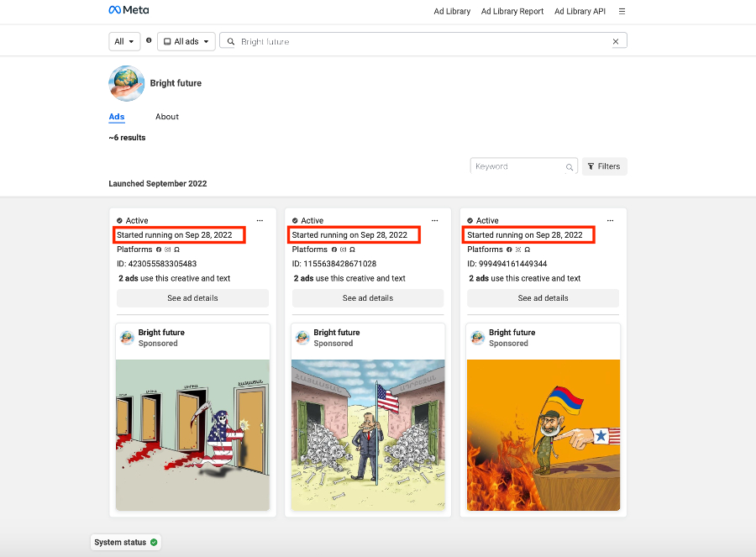Open Ad Library Report link
The height and width of the screenshot is (557, 756).
512,12
